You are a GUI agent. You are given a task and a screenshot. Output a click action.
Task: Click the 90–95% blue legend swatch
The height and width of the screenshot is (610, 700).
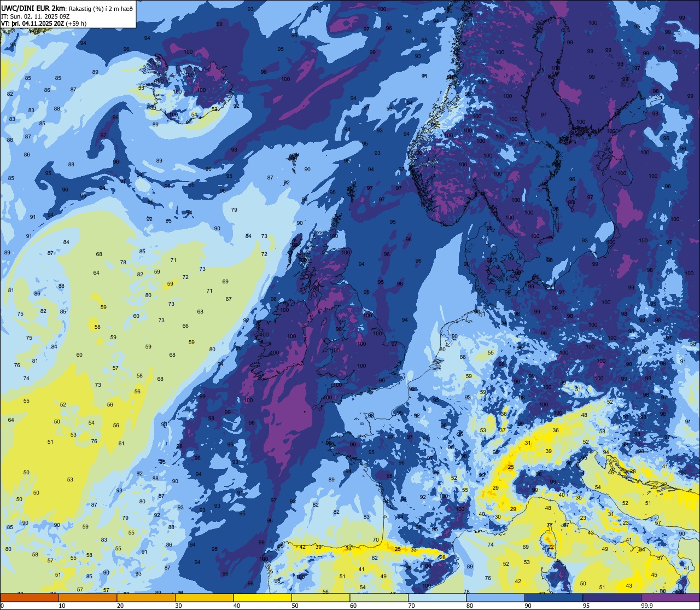pyautogui.click(x=553, y=598)
